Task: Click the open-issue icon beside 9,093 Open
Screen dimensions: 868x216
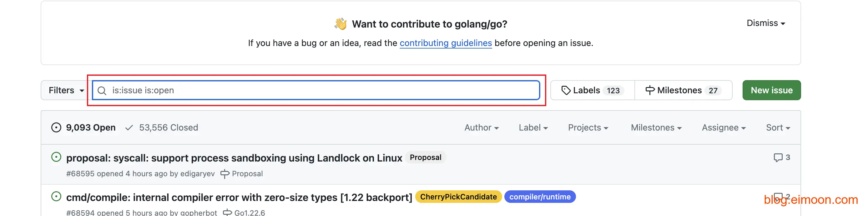Action: [x=56, y=128]
